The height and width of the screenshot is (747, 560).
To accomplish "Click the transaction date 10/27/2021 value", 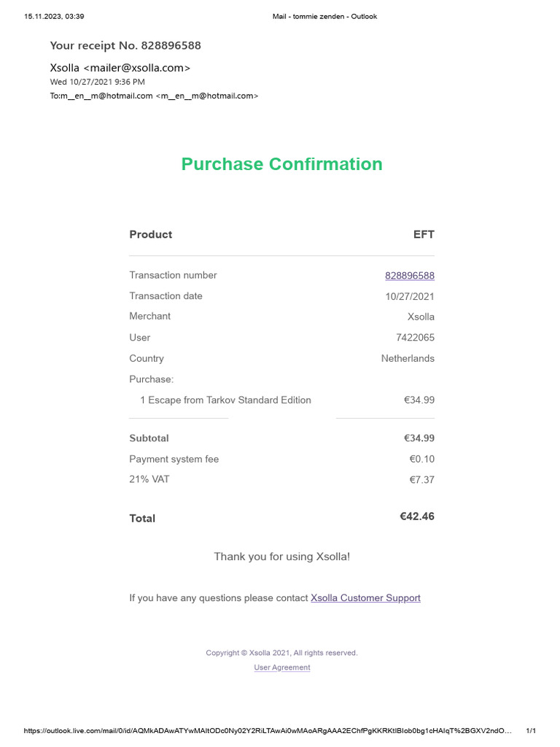I will 410,296.
